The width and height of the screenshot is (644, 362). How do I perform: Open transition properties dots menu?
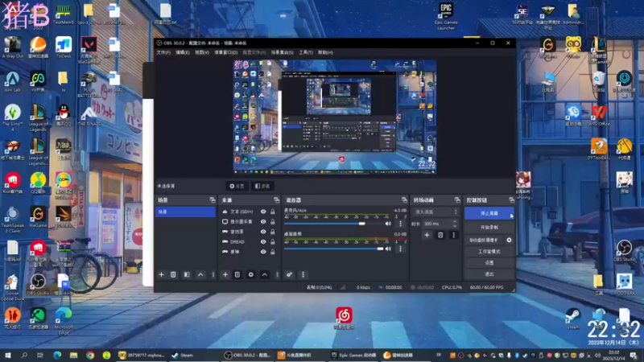(x=453, y=235)
